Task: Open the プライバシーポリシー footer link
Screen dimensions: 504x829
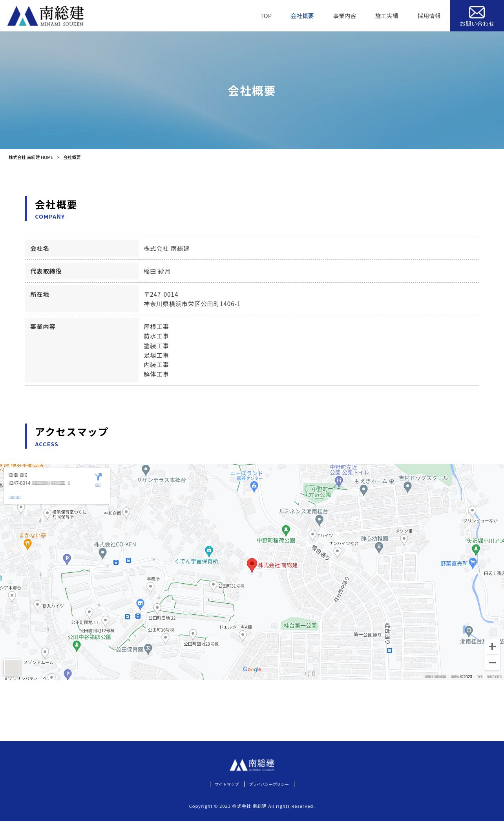Action: coord(269,784)
